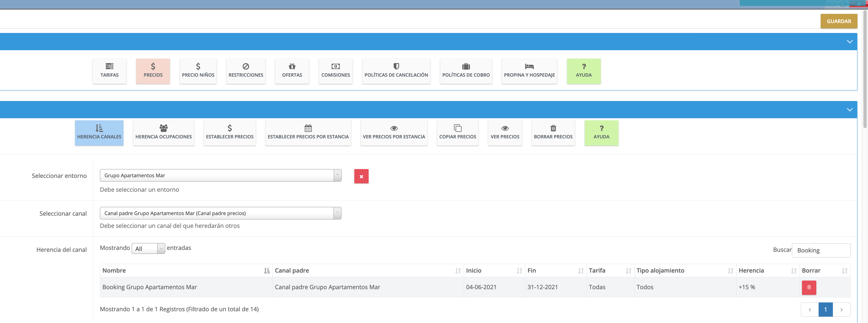Switch to the Establecer Precios tab
This screenshot has width=868, height=323.
pyautogui.click(x=229, y=133)
